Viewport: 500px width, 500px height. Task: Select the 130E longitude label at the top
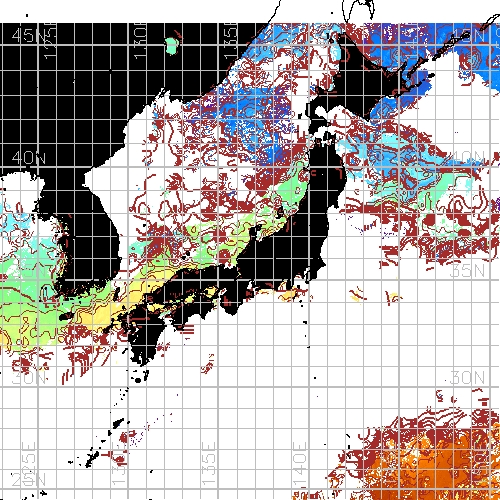point(140,41)
